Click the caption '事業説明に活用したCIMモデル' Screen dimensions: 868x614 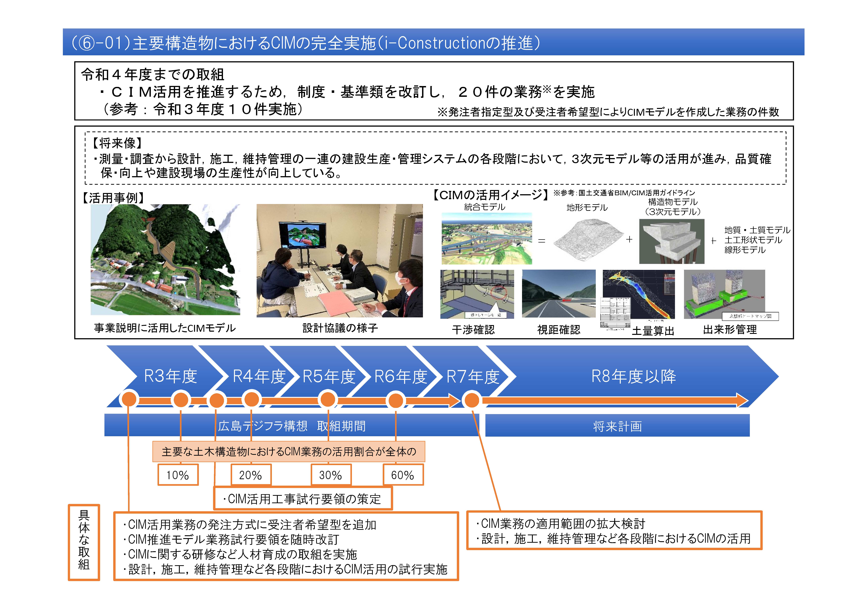coord(165,328)
